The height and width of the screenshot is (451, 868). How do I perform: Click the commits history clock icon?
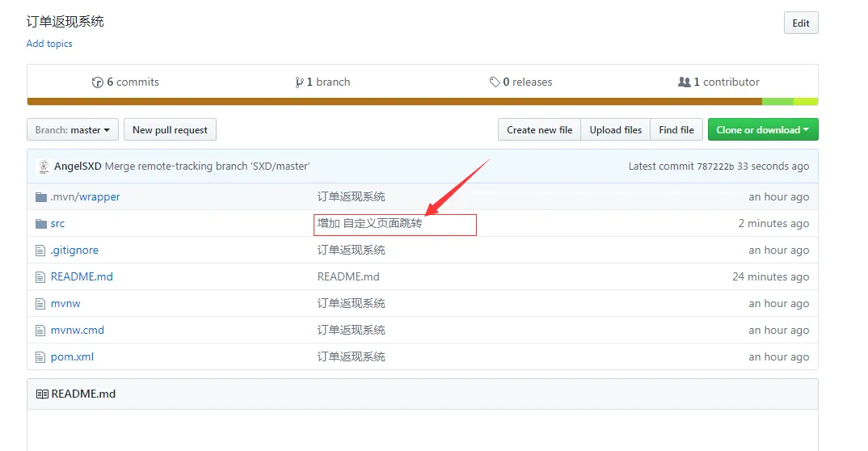98,82
